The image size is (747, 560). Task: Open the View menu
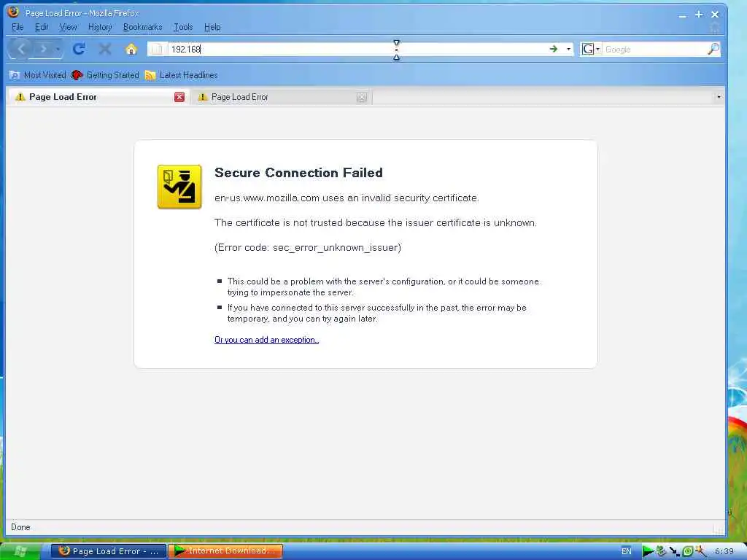point(68,27)
